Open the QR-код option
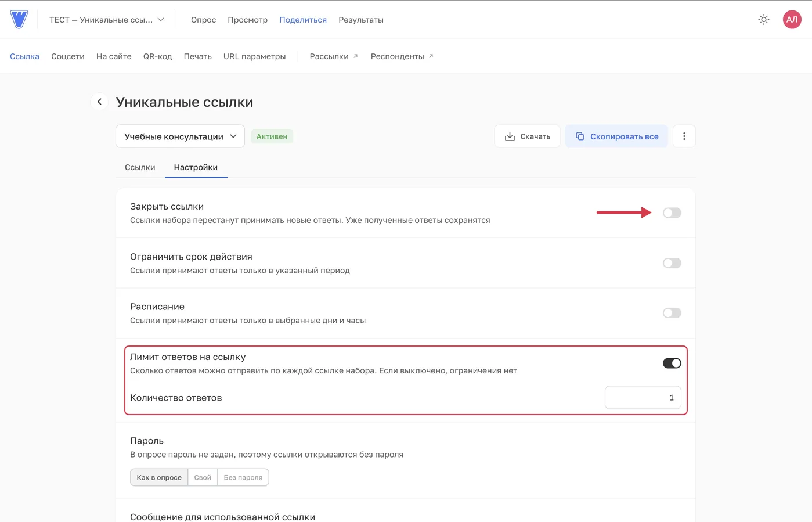Screen dimensions: 812x522 click(157, 56)
